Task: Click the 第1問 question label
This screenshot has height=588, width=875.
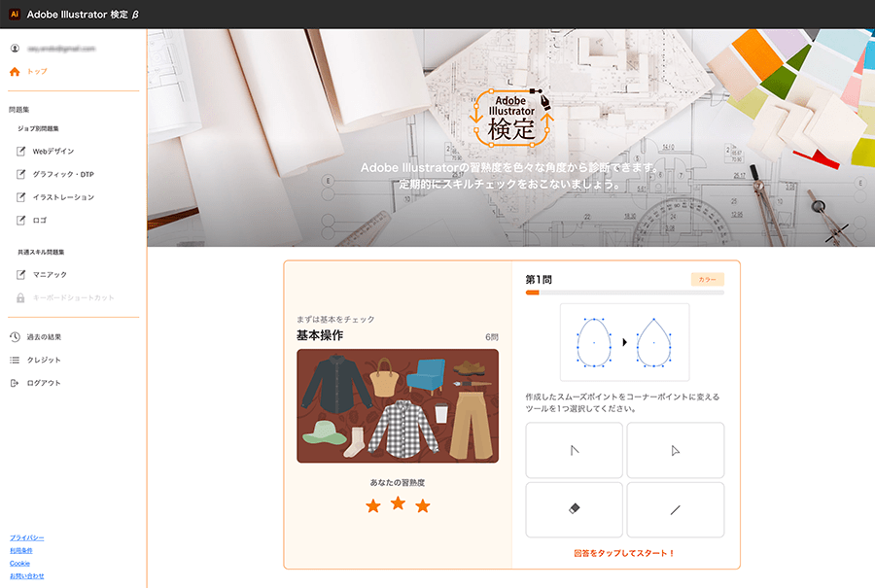Action: (539, 279)
